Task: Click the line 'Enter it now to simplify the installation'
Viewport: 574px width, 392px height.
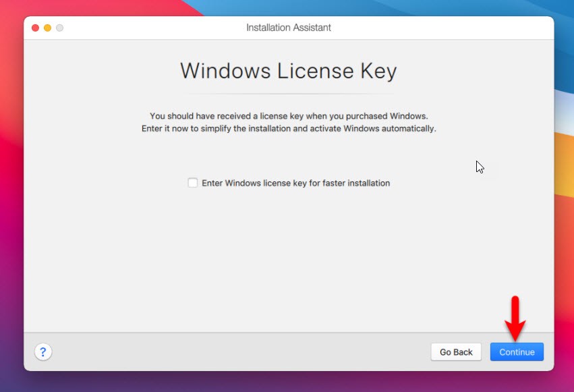Action: (x=289, y=128)
